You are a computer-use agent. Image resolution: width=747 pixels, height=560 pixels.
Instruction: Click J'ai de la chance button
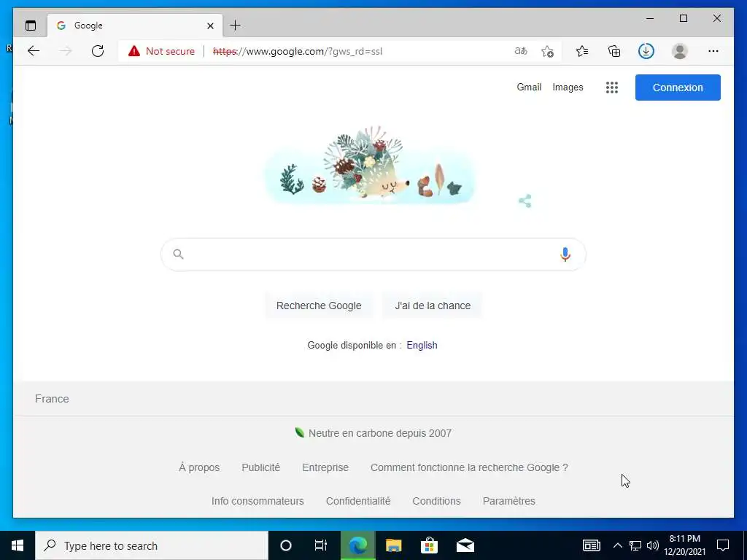pyautogui.click(x=433, y=306)
